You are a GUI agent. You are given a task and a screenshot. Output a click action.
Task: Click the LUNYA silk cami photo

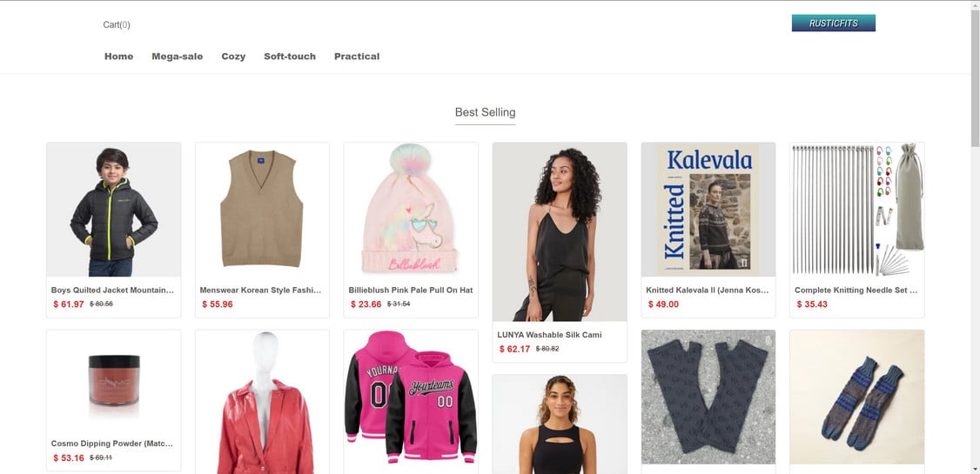point(560,232)
